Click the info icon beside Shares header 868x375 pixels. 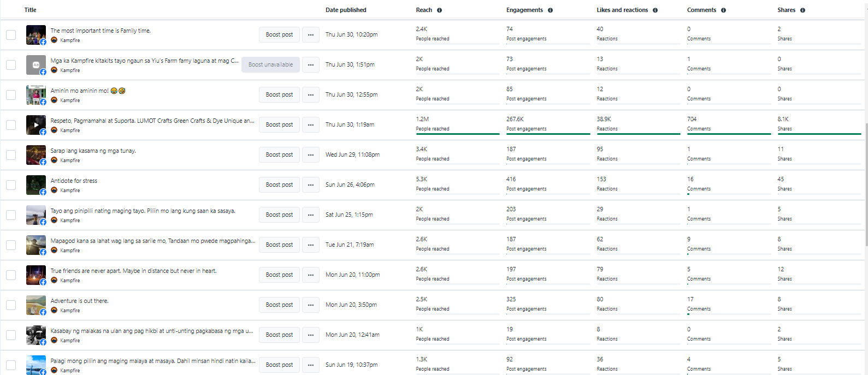tap(802, 10)
